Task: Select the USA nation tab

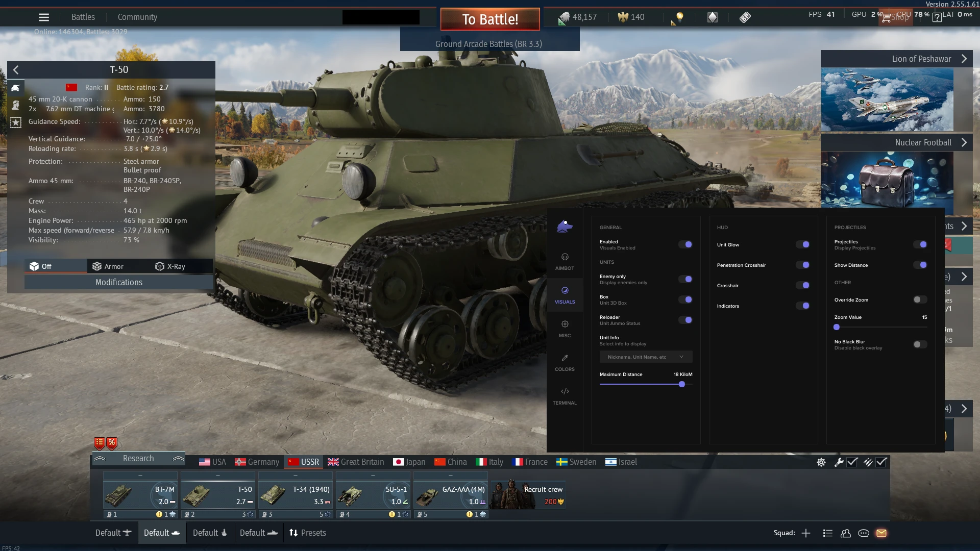Action: pyautogui.click(x=212, y=462)
